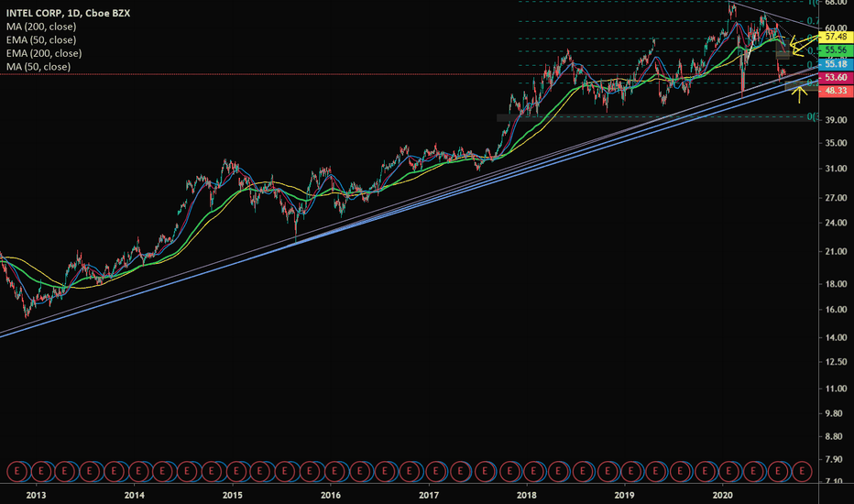Click the 39.00 price axis value
The width and height of the screenshot is (854, 504).
tap(836, 120)
